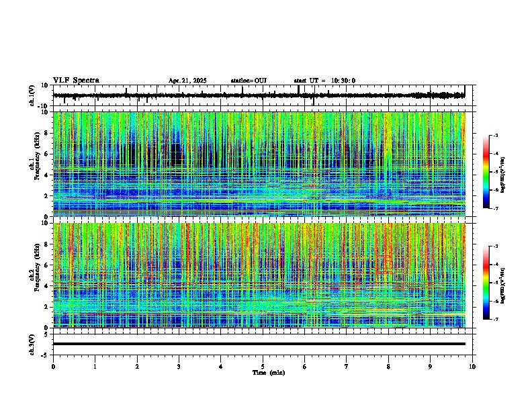Click the '-3' label on ch.1 colorbar
The image size is (532, 411).
(496, 136)
